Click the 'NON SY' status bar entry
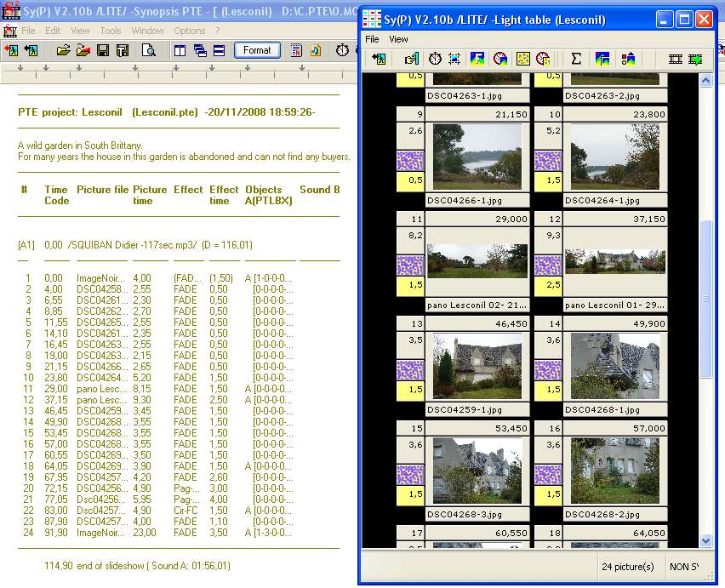The image size is (725, 588). tap(684, 567)
